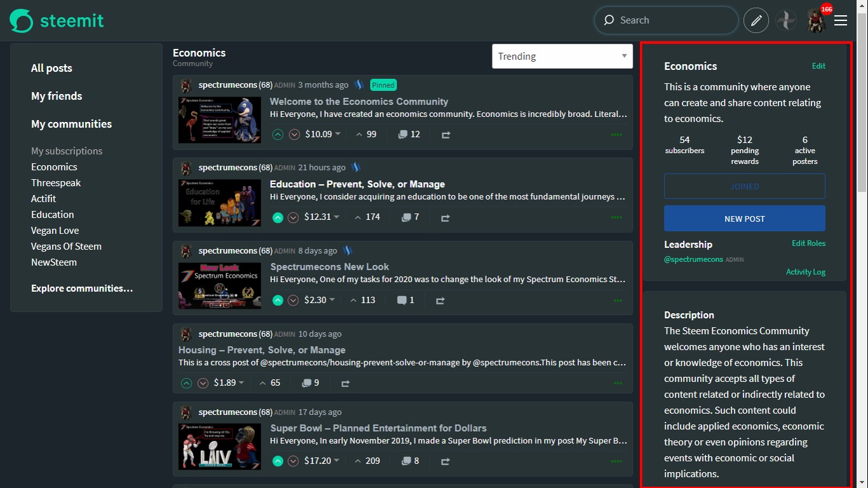Open the green dots menu on the Welcome post

point(616,135)
